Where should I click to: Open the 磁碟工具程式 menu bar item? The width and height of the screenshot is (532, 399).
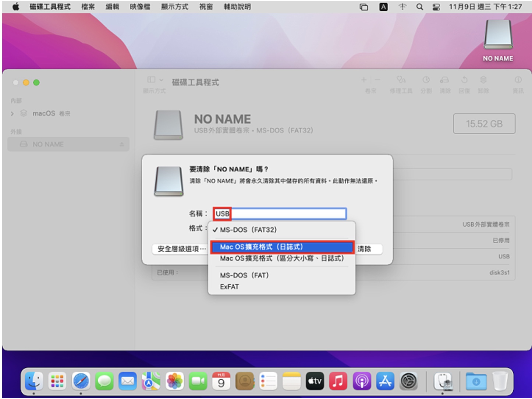(x=50, y=7)
